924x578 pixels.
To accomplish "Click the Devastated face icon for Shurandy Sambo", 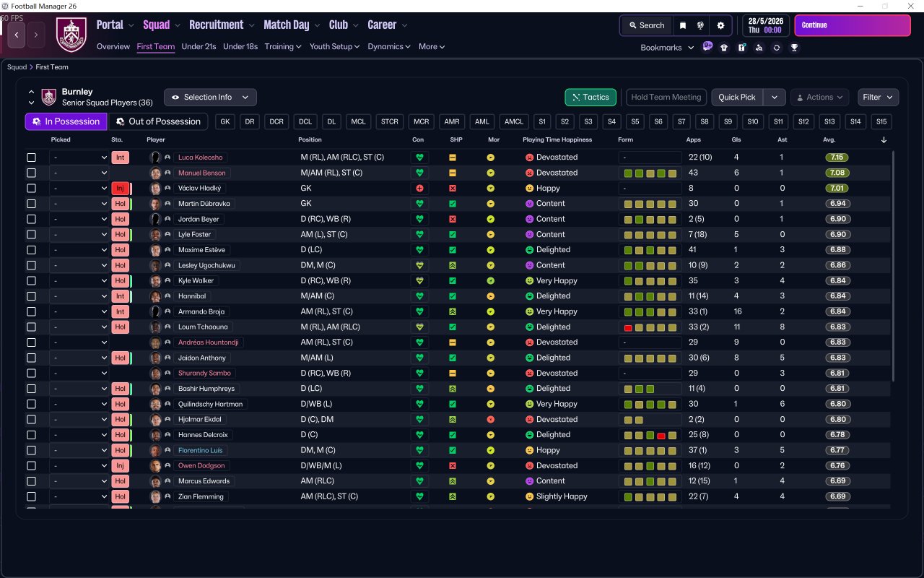I will (x=529, y=374).
